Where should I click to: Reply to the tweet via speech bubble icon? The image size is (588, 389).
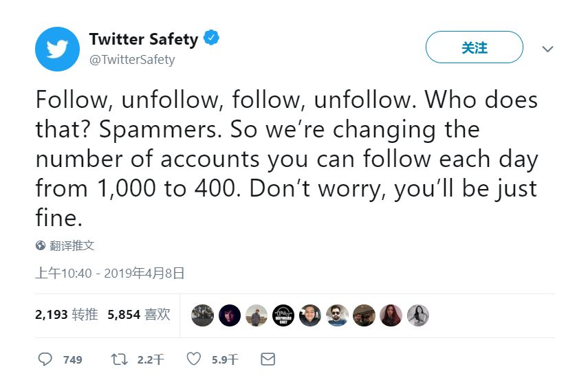coord(45,359)
